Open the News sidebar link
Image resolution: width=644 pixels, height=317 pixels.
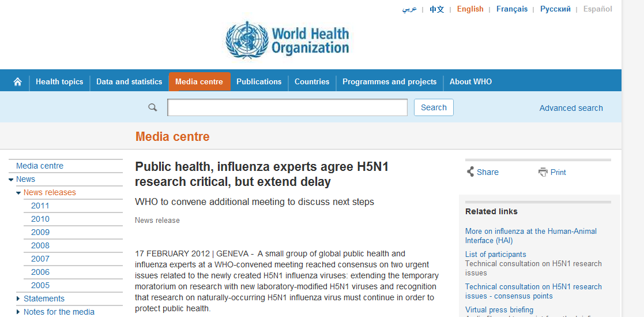click(25, 179)
